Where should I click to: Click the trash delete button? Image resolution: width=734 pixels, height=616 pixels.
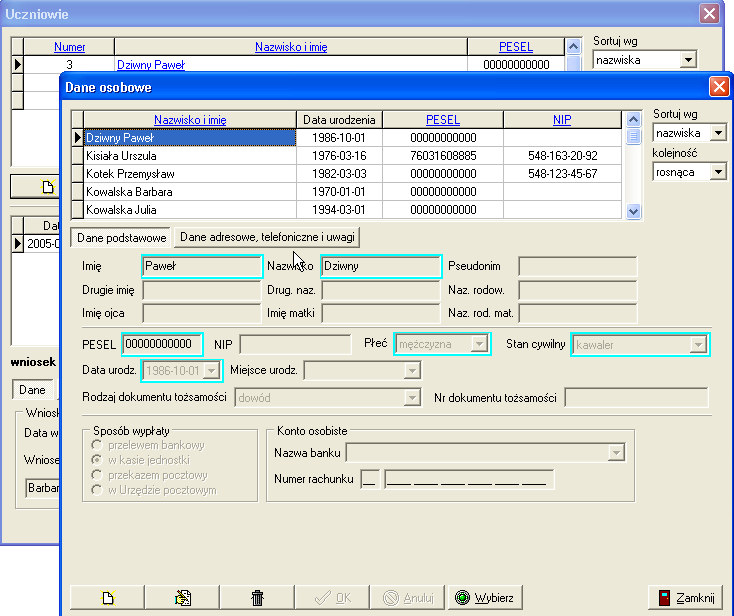257,597
